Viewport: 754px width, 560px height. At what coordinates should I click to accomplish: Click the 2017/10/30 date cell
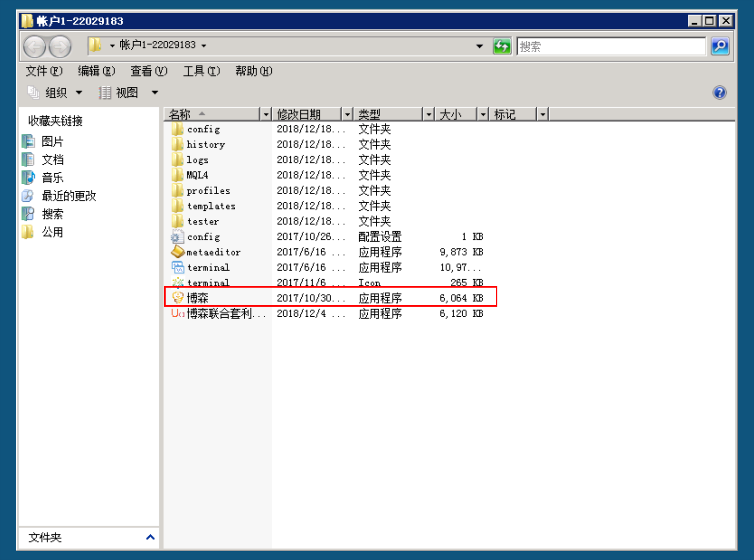click(x=311, y=298)
